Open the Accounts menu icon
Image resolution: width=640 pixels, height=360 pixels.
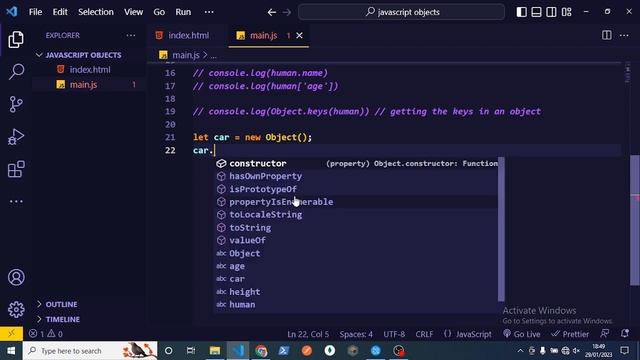[16, 278]
